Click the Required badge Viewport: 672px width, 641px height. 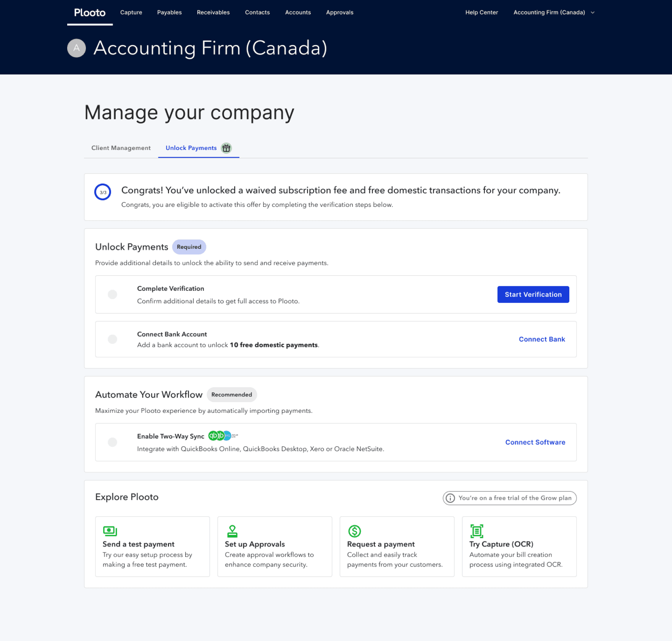click(x=189, y=247)
